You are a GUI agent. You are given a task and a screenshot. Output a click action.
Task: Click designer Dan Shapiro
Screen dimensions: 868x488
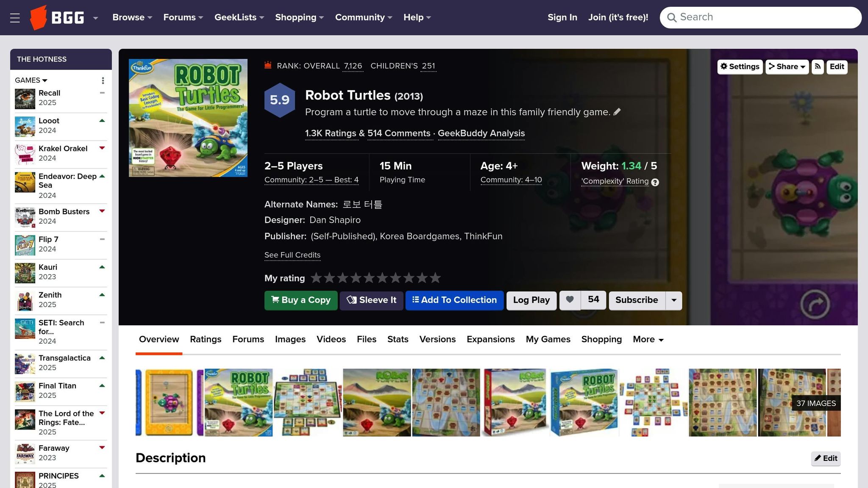point(335,220)
